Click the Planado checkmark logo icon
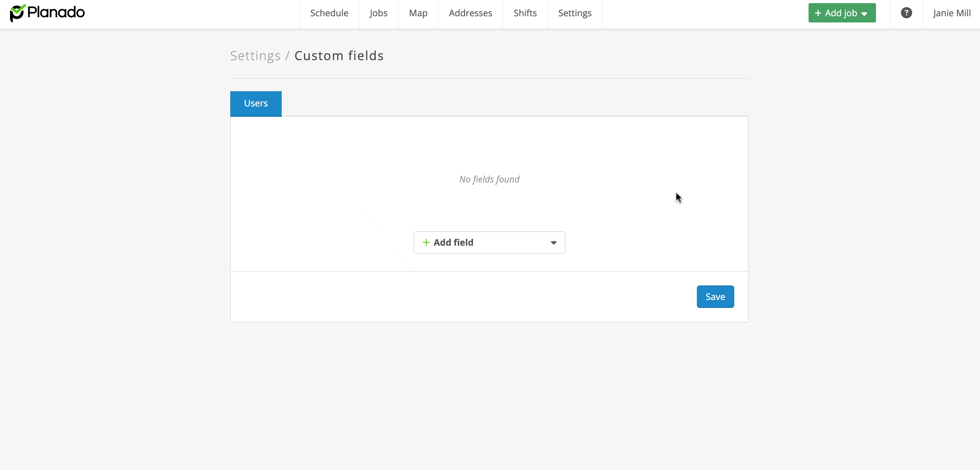 [17, 13]
